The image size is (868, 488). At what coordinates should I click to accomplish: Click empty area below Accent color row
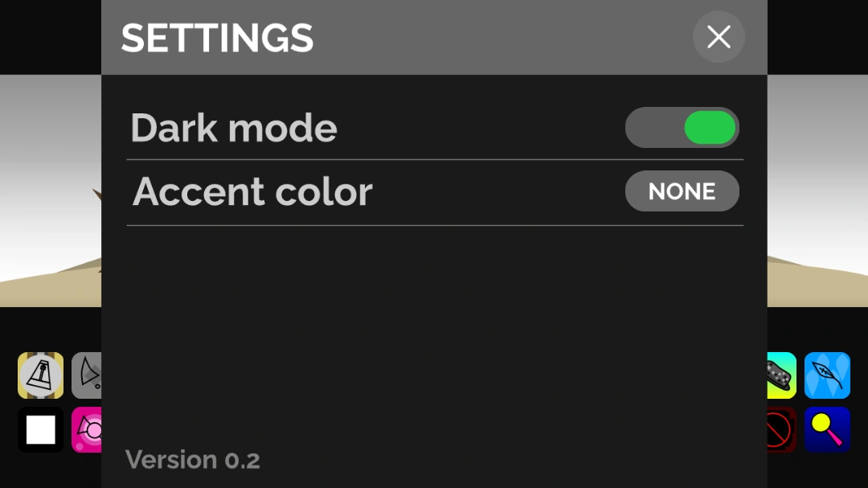pyautogui.click(x=434, y=322)
